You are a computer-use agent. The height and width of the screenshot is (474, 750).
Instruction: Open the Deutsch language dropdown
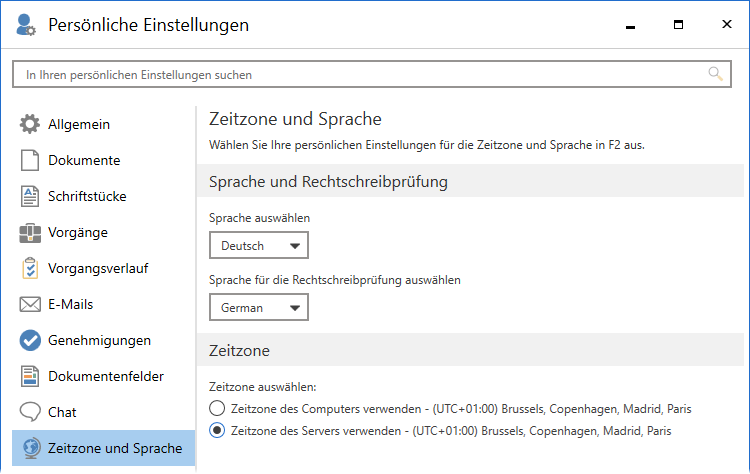point(259,245)
